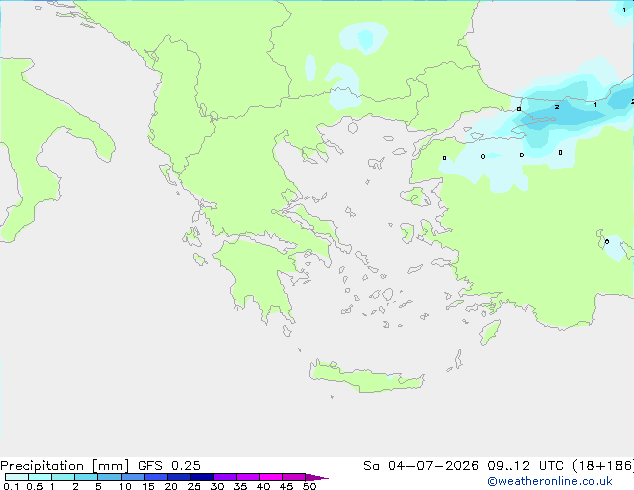This screenshot has height=490, width=634.
Task: Select the 'GFS 0.25' model label
Action: tap(169, 466)
